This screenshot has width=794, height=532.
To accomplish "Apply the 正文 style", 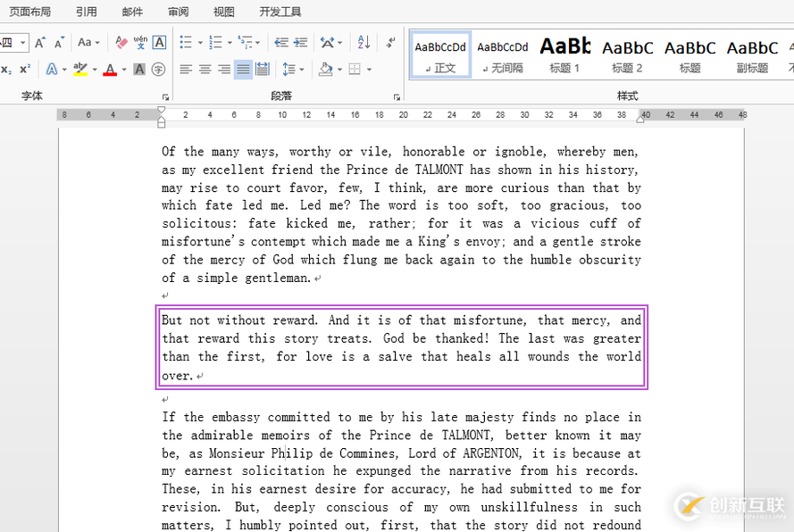I will click(x=440, y=54).
